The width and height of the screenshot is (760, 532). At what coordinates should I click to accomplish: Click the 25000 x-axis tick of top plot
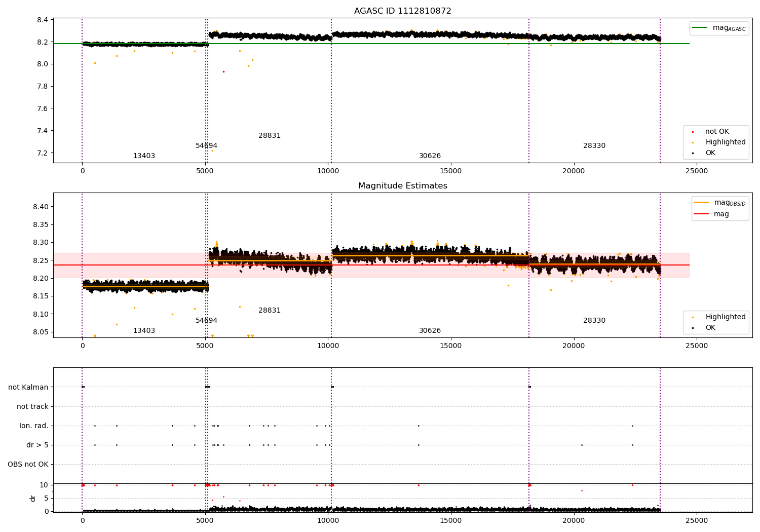[697, 172]
